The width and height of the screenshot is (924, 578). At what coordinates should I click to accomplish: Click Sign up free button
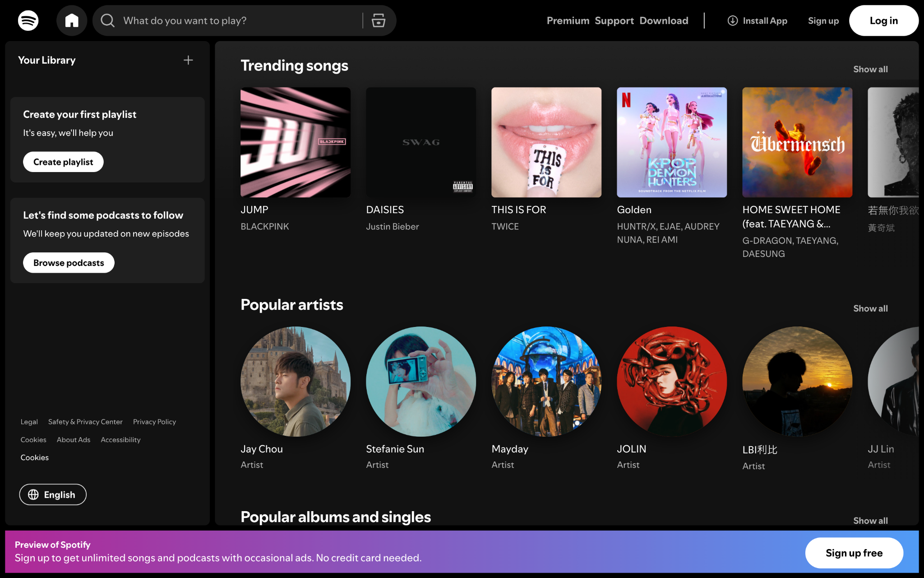[x=854, y=553]
